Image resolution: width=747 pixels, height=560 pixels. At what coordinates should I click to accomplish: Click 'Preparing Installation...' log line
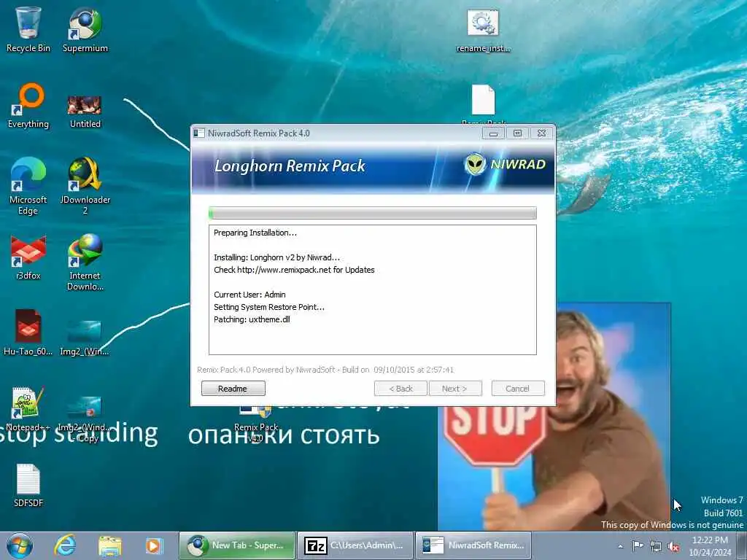point(255,233)
